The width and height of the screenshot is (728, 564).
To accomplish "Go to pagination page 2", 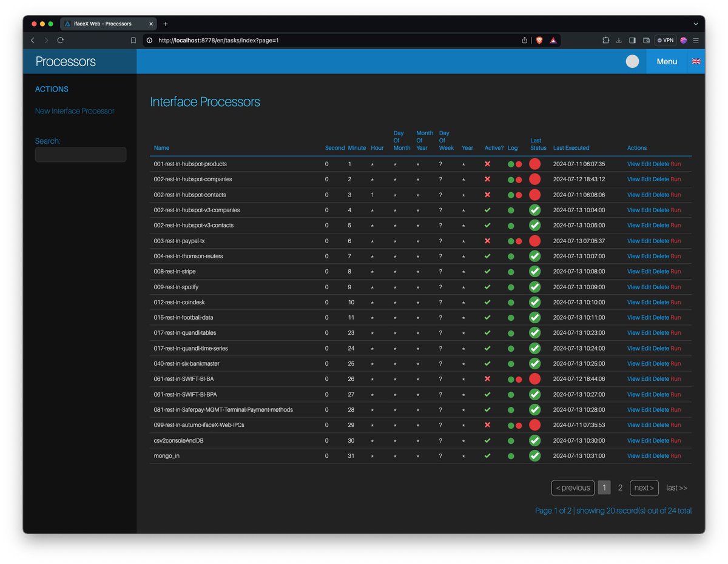I will [x=620, y=488].
